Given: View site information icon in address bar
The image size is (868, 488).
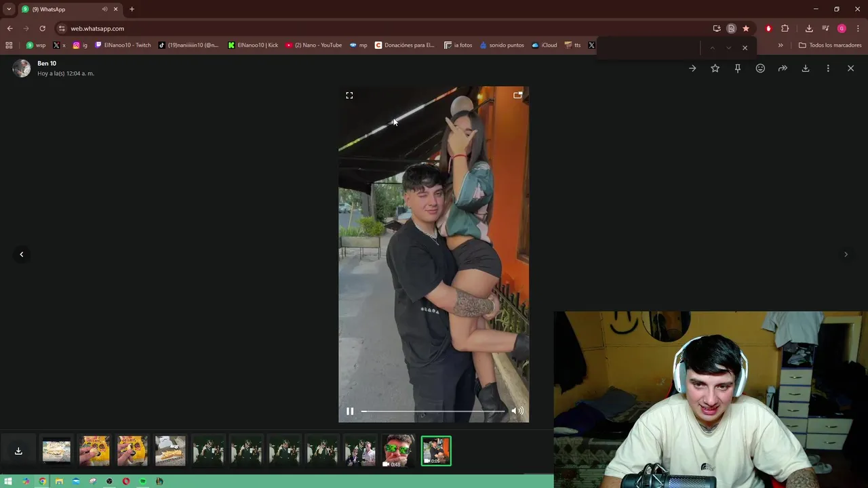Looking at the screenshot, I should pos(62,28).
